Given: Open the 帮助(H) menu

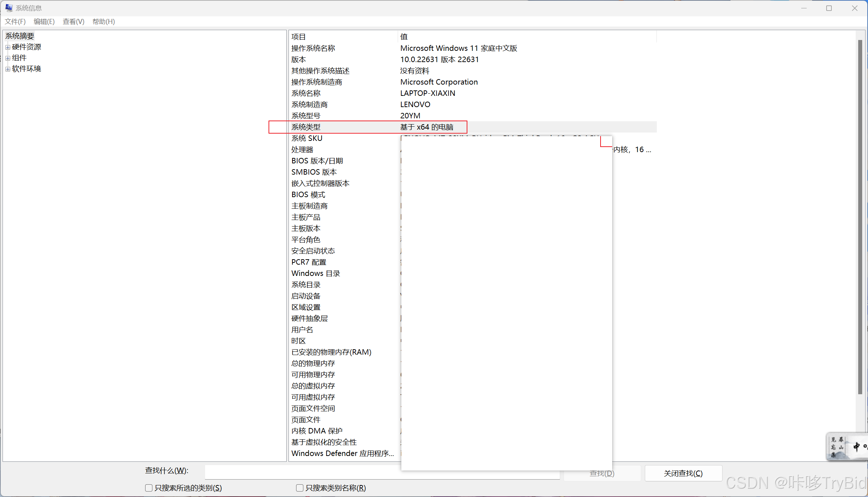Looking at the screenshot, I should (x=104, y=21).
